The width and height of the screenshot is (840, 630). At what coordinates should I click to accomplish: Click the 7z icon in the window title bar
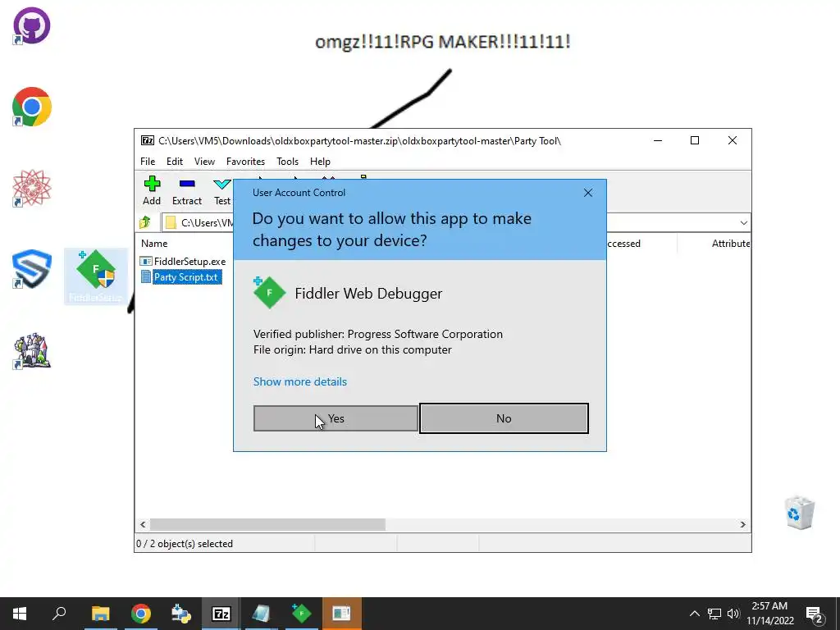[x=148, y=140]
